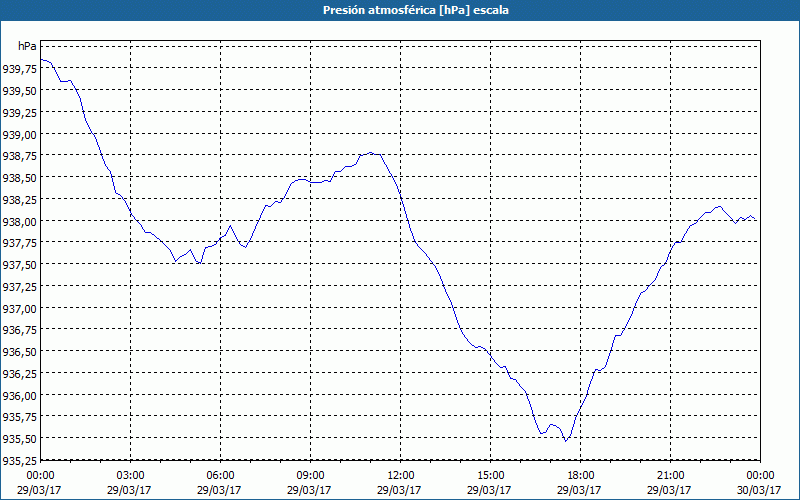This screenshot has width=800, height=500.
Task: Select the 18:00 time axis label
Action: [580, 476]
